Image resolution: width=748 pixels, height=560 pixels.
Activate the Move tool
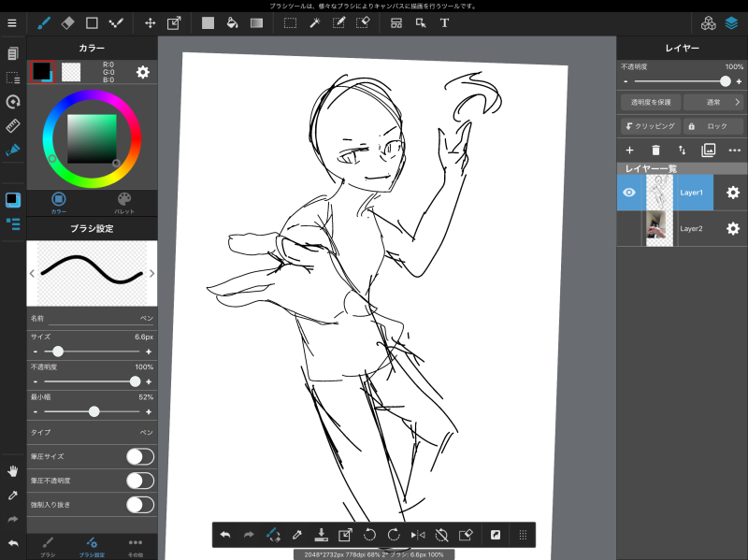pyautogui.click(x=151, y=22)
